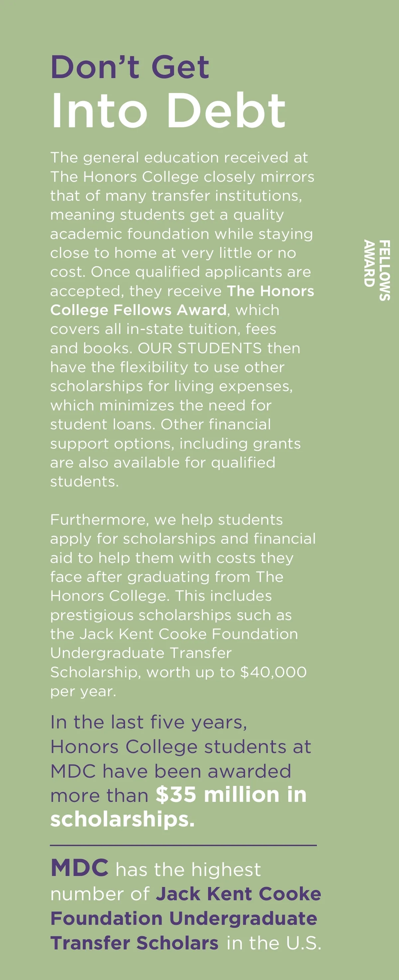The height and width of the screenshot is (980, 399).
Task: Click the "in the U.S." closing text
Action: [274, 943]
